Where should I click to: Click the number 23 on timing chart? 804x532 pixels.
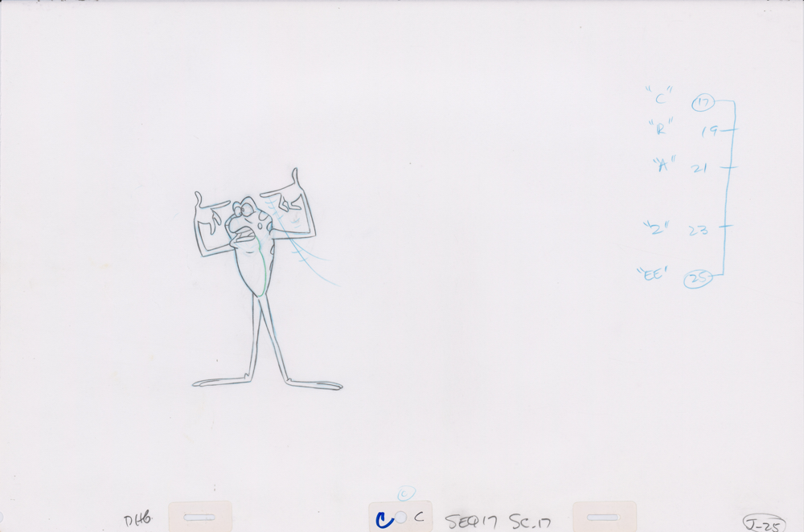pos(697,230)
